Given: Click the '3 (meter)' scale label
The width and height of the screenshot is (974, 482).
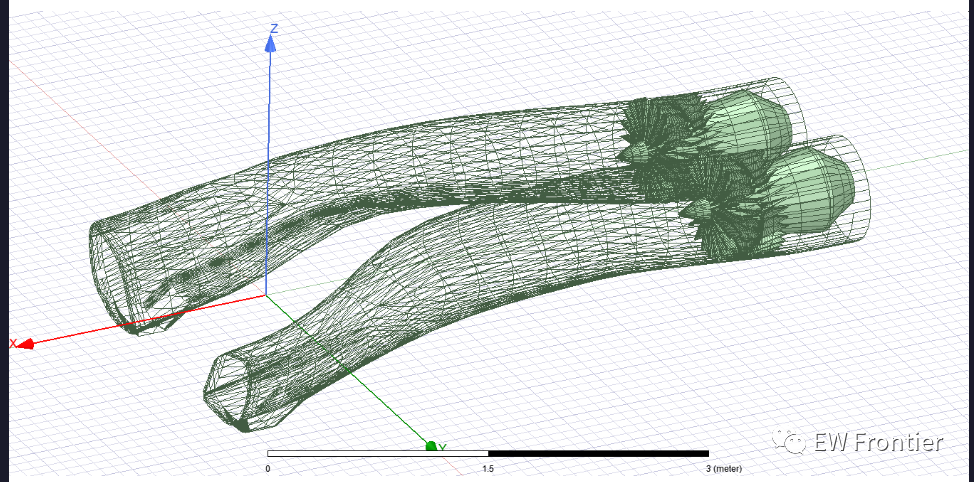Looking at the screenshot, I should click(724, 468).
